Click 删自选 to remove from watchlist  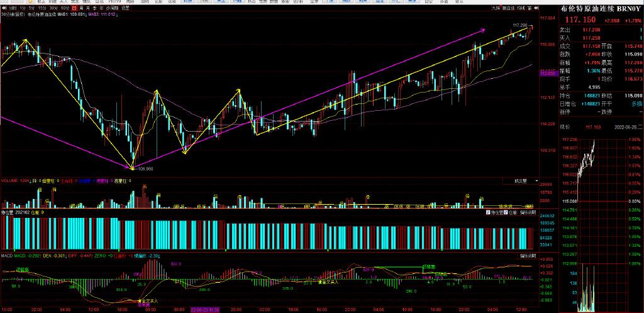click(508, 8)
